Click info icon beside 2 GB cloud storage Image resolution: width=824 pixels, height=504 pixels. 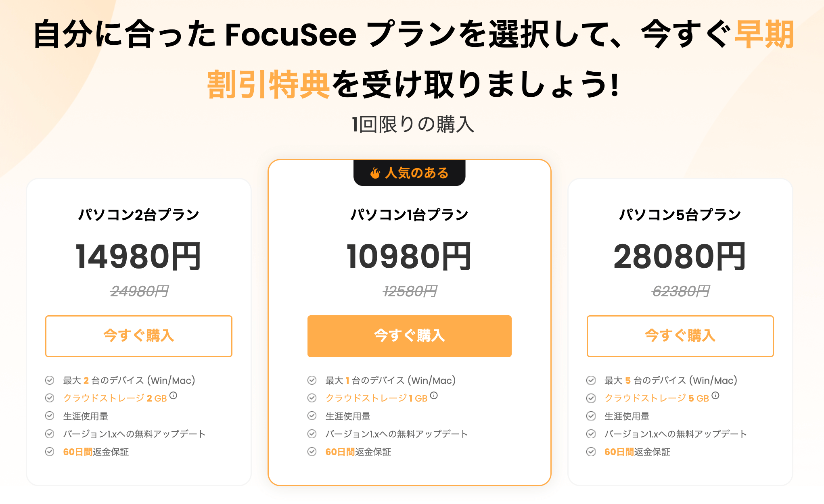click(173, 396)
